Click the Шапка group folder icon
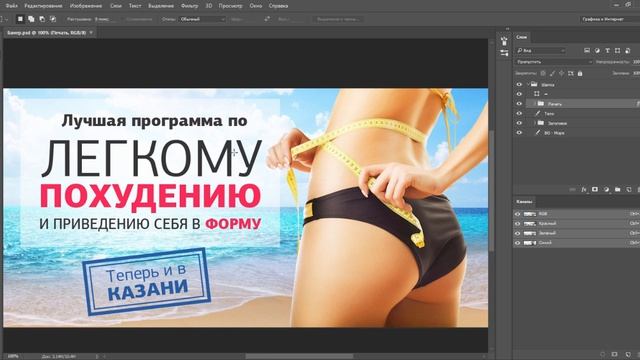Viewport: 640px width, 360px height. 534,84
